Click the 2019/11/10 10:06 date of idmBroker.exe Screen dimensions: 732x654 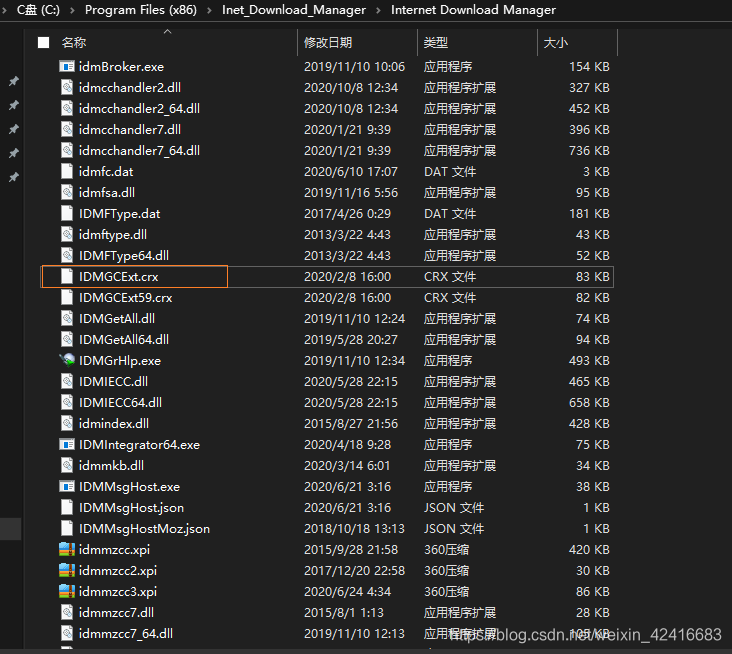[354, 67]
